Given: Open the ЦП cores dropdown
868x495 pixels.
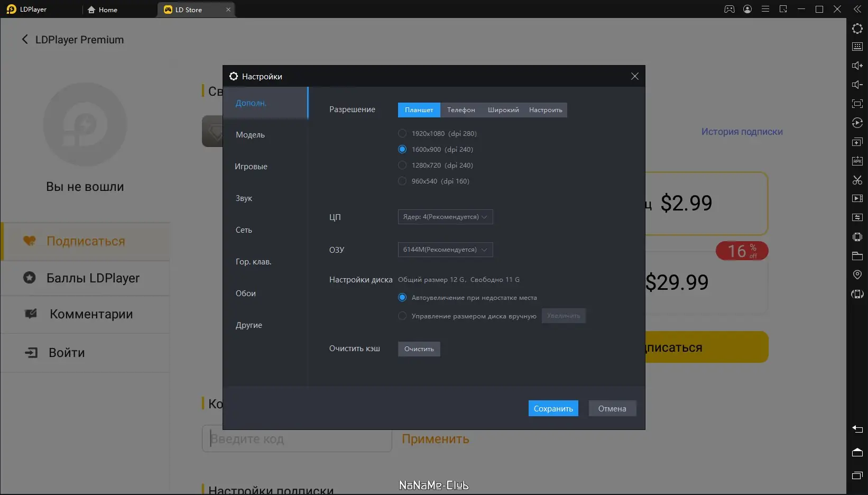Looking at the screenshot, I should (x=445, y=217).
